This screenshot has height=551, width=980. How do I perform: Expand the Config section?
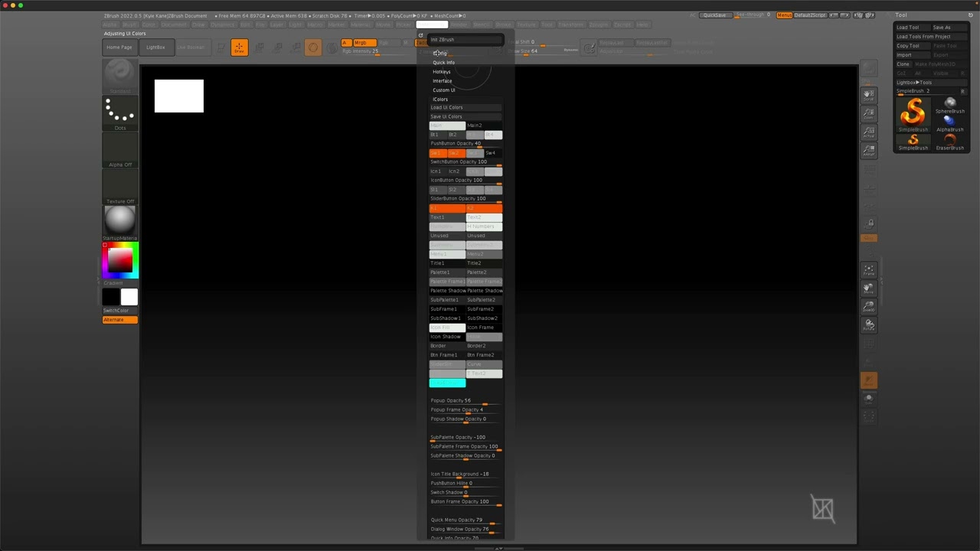[439, 54]
